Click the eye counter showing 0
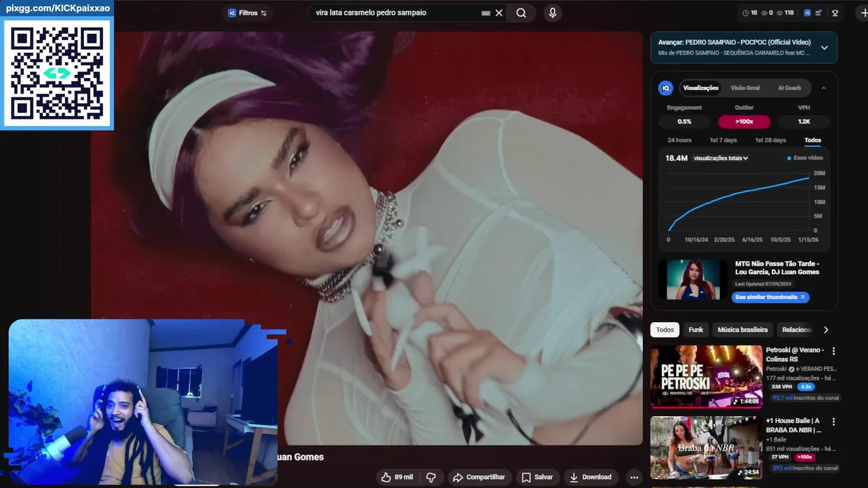This screenshot has height=488, width=868. click(767, 13)
